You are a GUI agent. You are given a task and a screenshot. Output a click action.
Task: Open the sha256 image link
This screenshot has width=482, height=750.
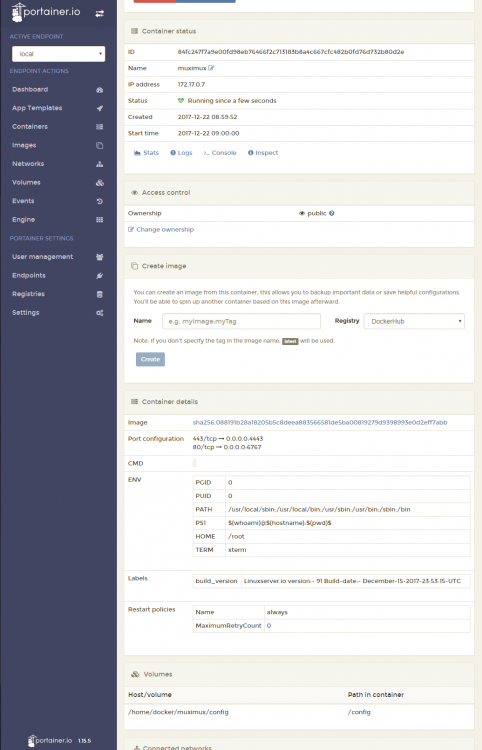tap(320, 423)
